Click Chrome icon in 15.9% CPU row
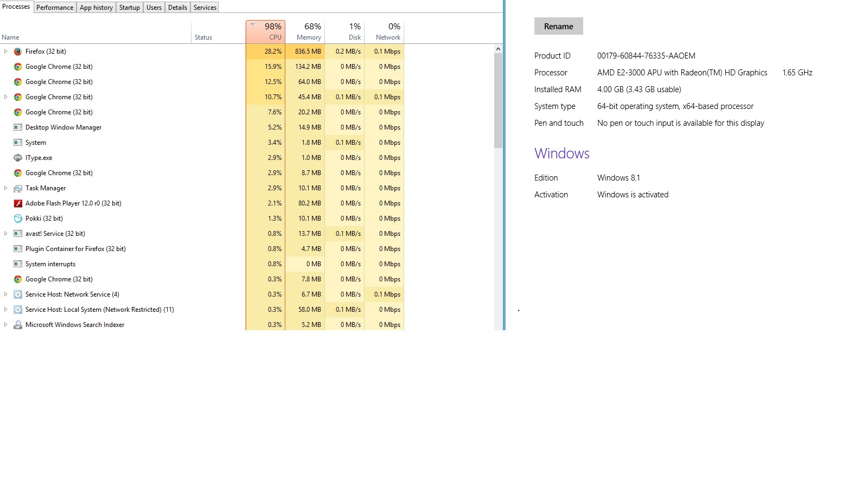The width and height of the screenshot is (868, 488). tap(18, 67)
